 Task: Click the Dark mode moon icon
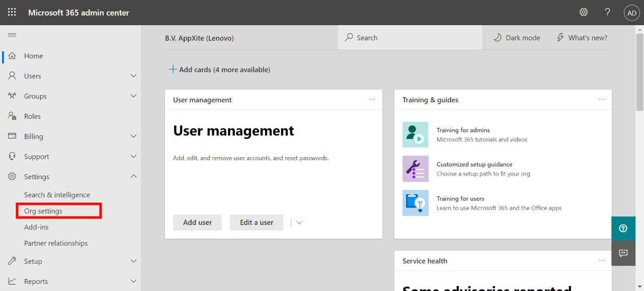point(498,38)
